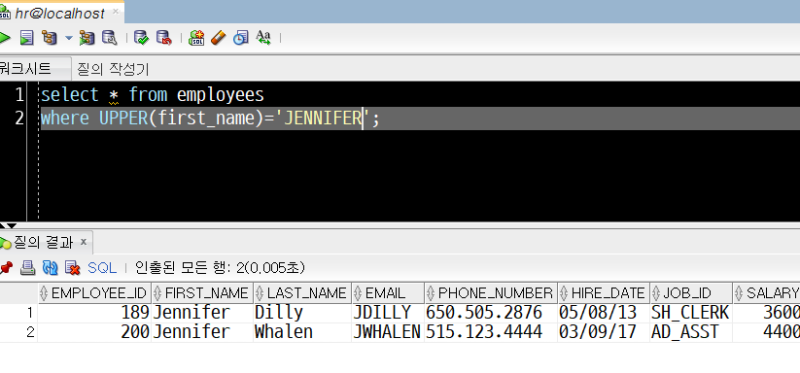Change text case with the Aa icon
The width and height of the screenshot is (800, 373).
click(263, 38)
